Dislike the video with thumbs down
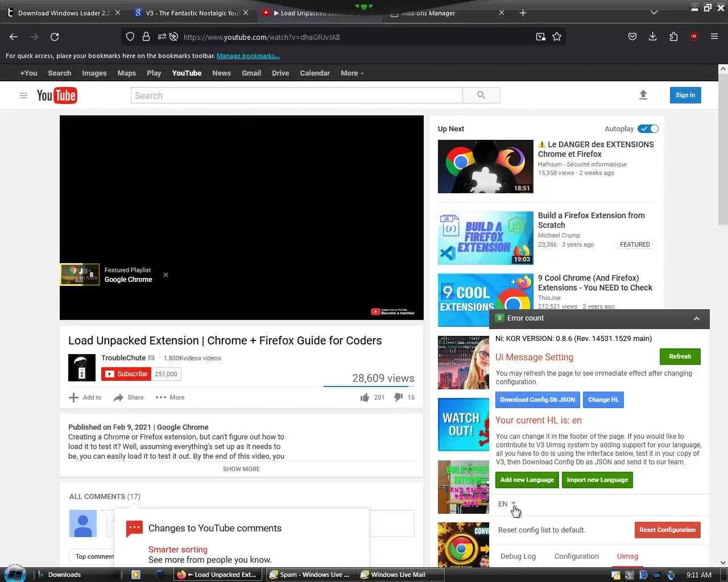Viewport: 728px width, 582px height. [399, 397]
